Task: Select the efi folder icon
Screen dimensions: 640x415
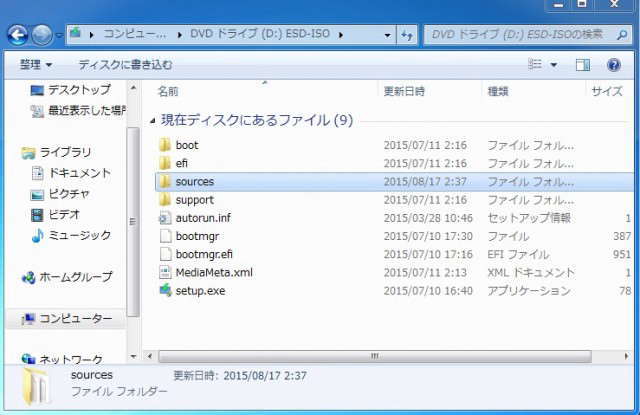Action: pyautogui.click(x=165, y=163)
